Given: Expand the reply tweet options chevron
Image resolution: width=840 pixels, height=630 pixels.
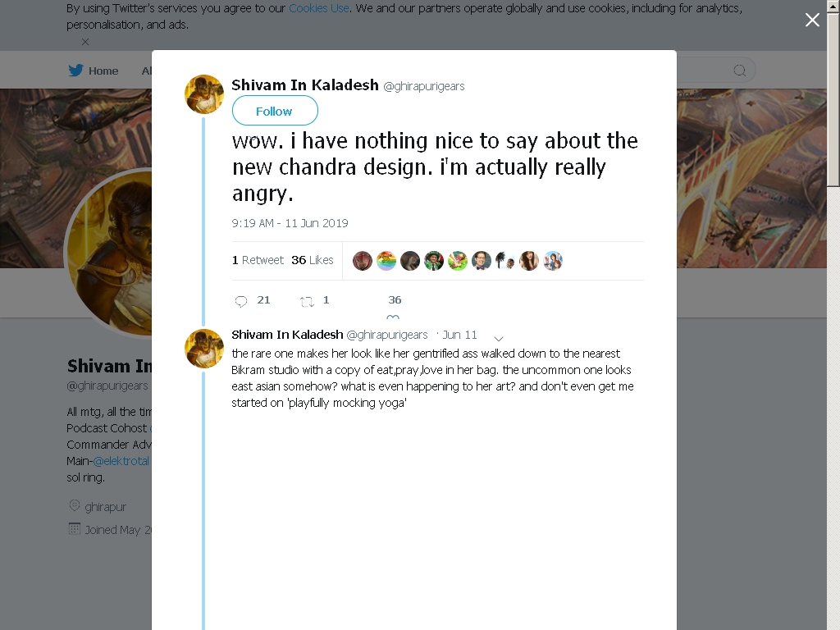Looking at the screenshot, I should coord(498,339).
